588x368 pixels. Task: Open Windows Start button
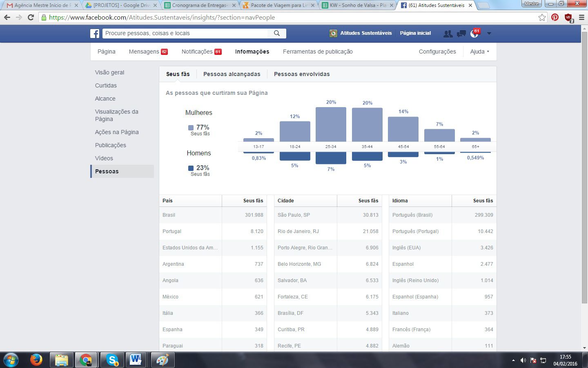coord(11,360)
